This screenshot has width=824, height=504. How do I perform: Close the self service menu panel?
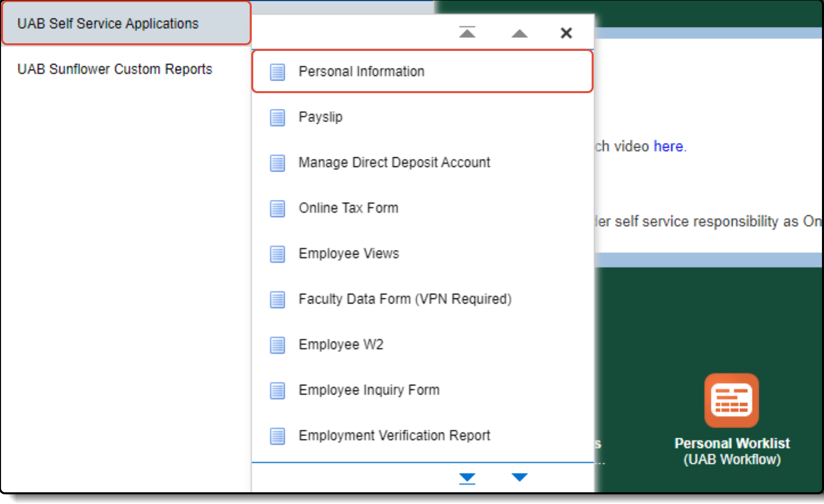[x=566, y=33]
